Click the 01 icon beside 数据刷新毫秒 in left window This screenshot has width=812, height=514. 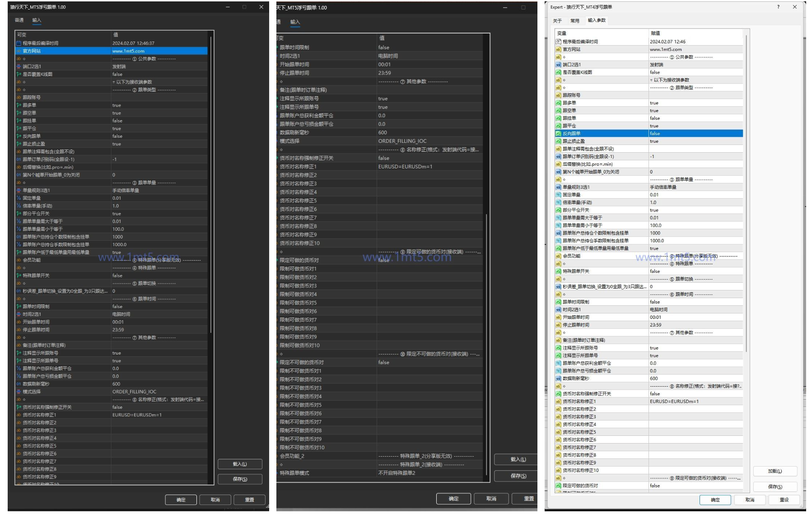[x=19, y=384]
